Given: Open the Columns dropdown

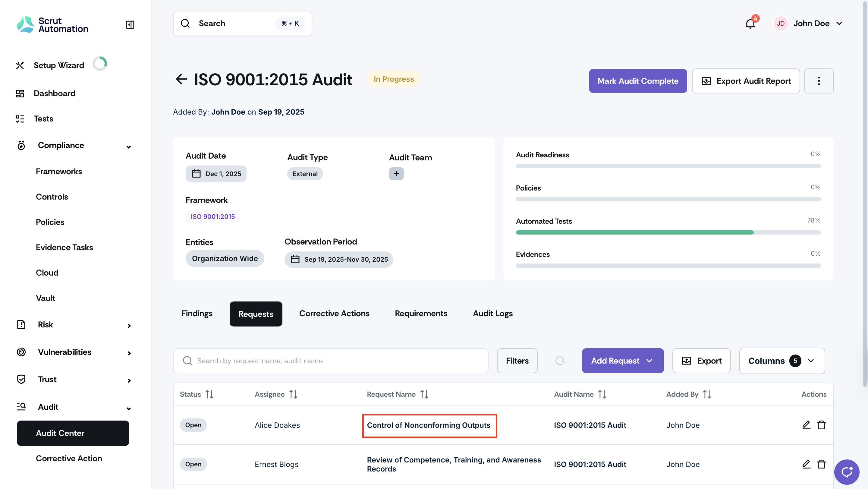Looking at the screenshot, I should click(x=782, y=361).
